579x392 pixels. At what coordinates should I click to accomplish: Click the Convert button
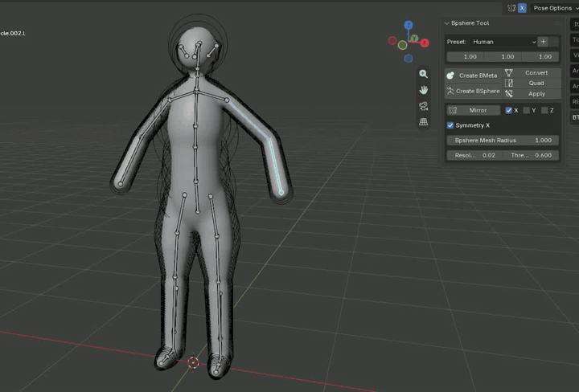[x=532, y=72]
